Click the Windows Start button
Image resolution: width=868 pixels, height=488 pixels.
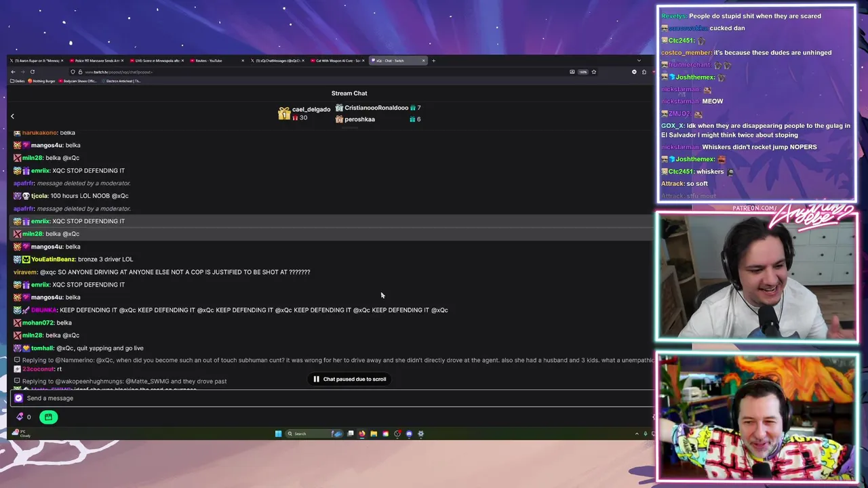pyautogui.click(x=278, y=434)
